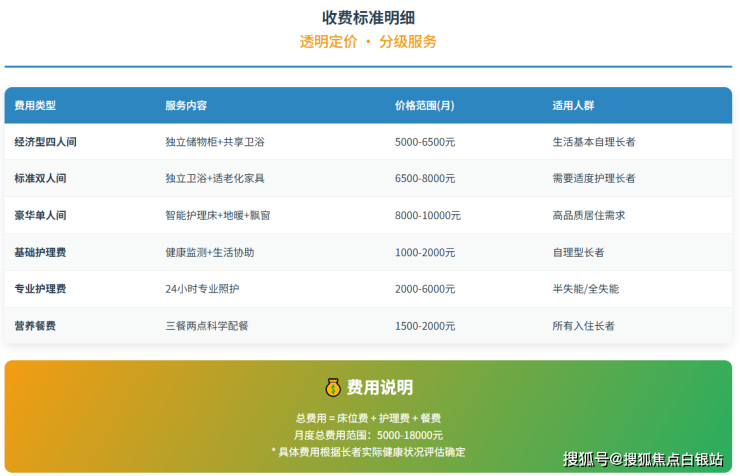Click the 费用说明 heading text
Viewport: 740px width, 476px height.
[x=380, y=388]
